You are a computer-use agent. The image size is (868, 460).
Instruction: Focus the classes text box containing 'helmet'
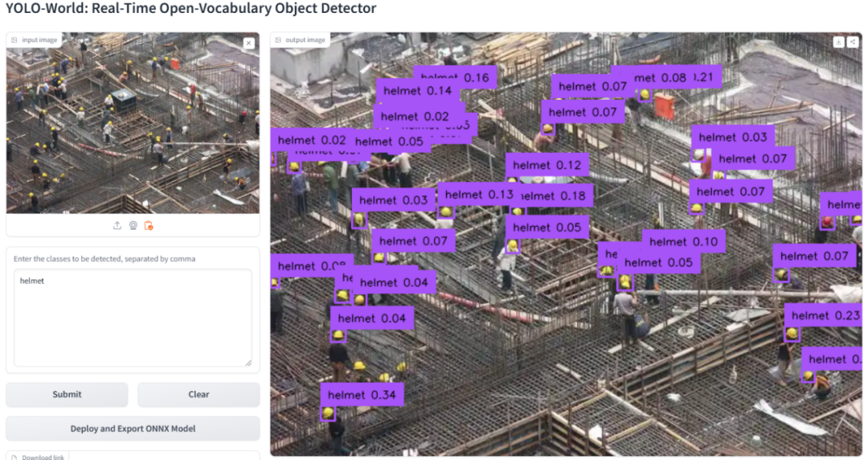[133, 318]
